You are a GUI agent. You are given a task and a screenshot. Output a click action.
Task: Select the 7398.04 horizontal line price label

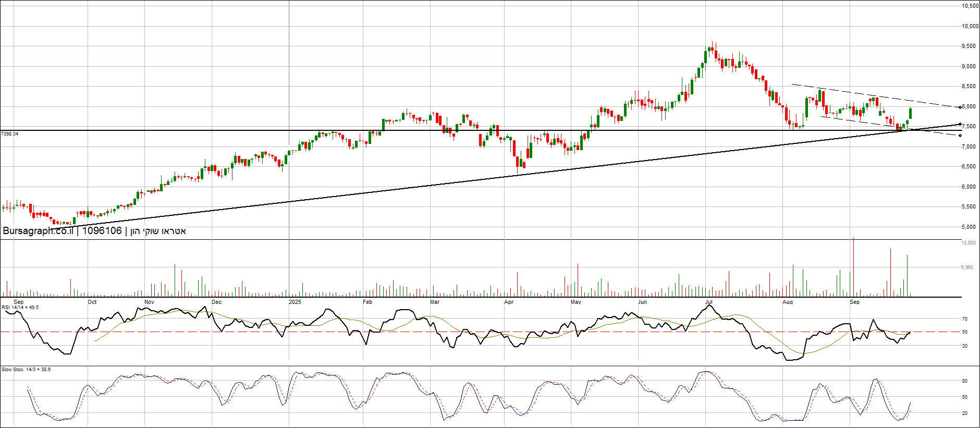pos(10,134)
